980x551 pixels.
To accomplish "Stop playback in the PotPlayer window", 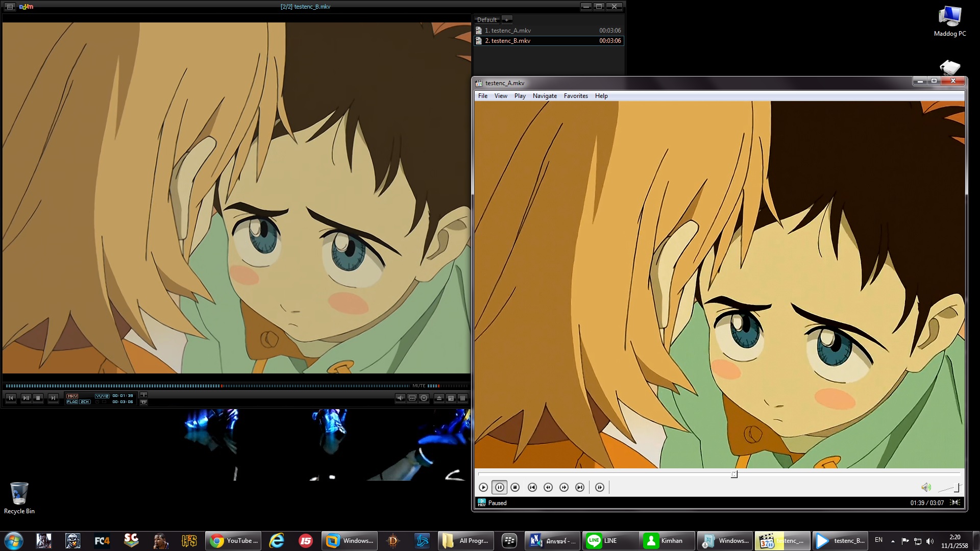I will 38,398.
